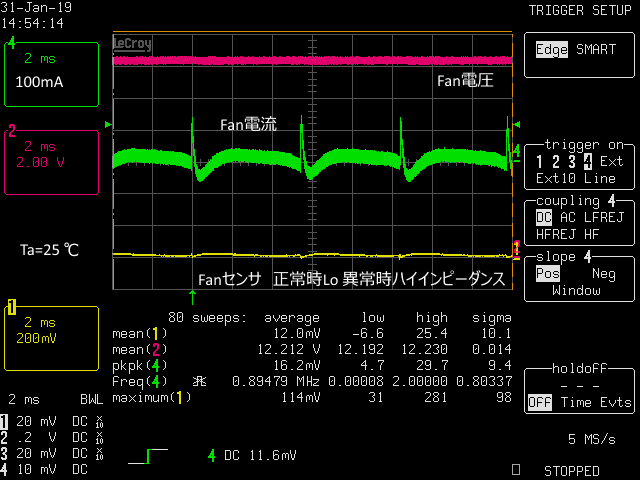Click the 12.212 V average value
This screenshot has width=640, height=480.
pos(289,349)
